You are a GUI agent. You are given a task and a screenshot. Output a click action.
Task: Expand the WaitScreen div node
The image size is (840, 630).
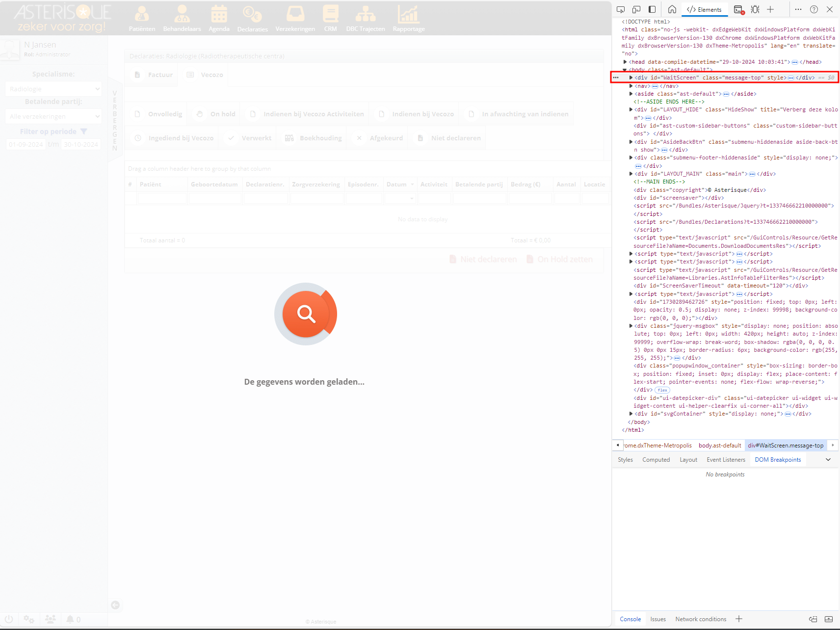point(631,78)
